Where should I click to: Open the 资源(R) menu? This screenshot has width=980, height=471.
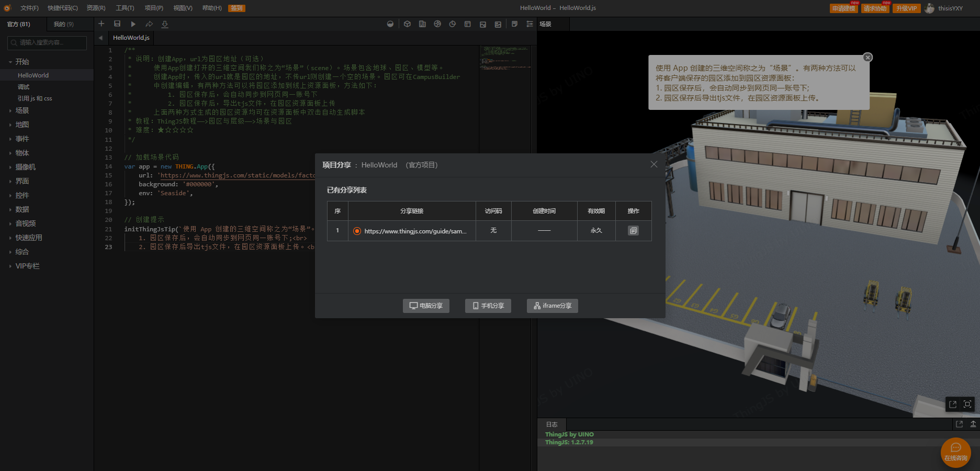(96, 8)
